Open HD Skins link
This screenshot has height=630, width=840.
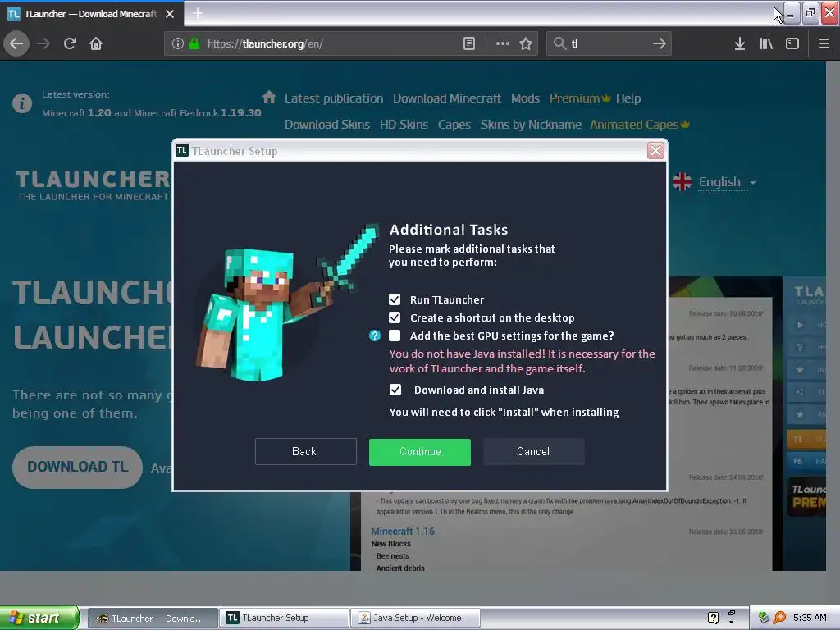404,125
